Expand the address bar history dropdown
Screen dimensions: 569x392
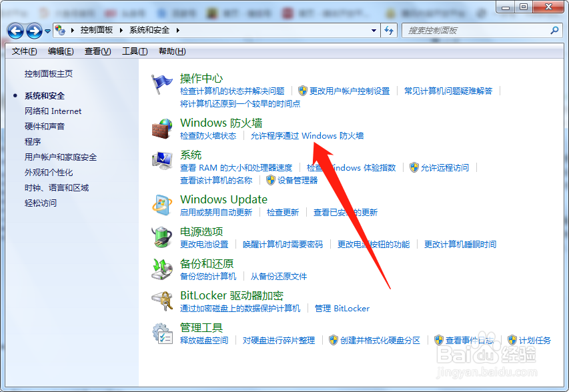pos(374,31)
